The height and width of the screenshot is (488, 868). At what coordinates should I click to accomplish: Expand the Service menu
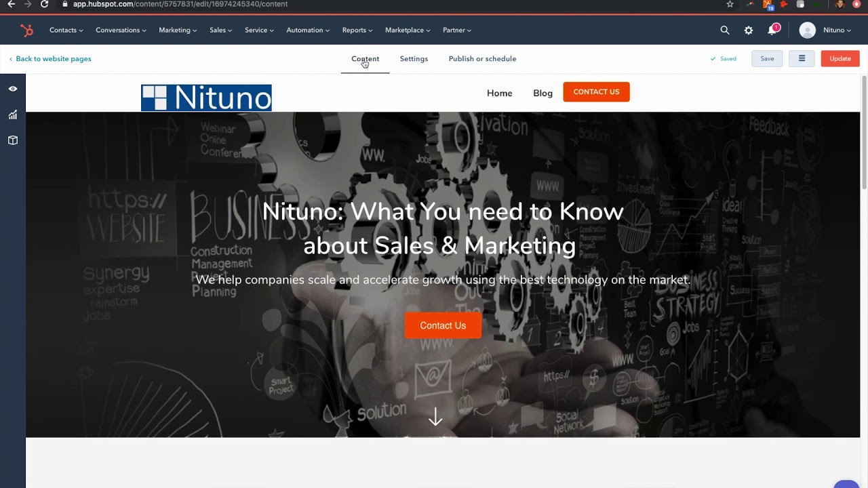259,30
